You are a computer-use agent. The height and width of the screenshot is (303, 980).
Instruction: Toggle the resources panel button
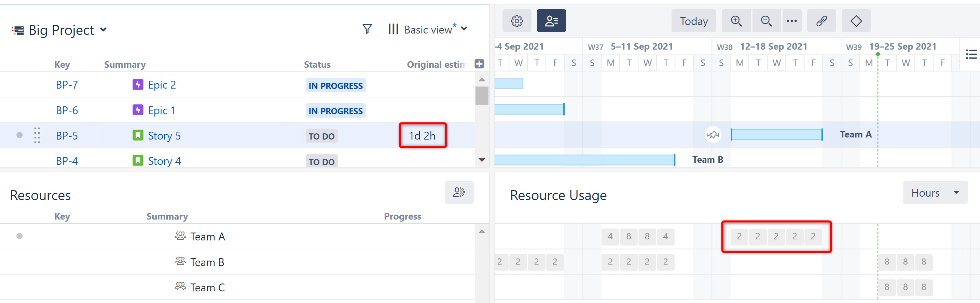(551, 21)
